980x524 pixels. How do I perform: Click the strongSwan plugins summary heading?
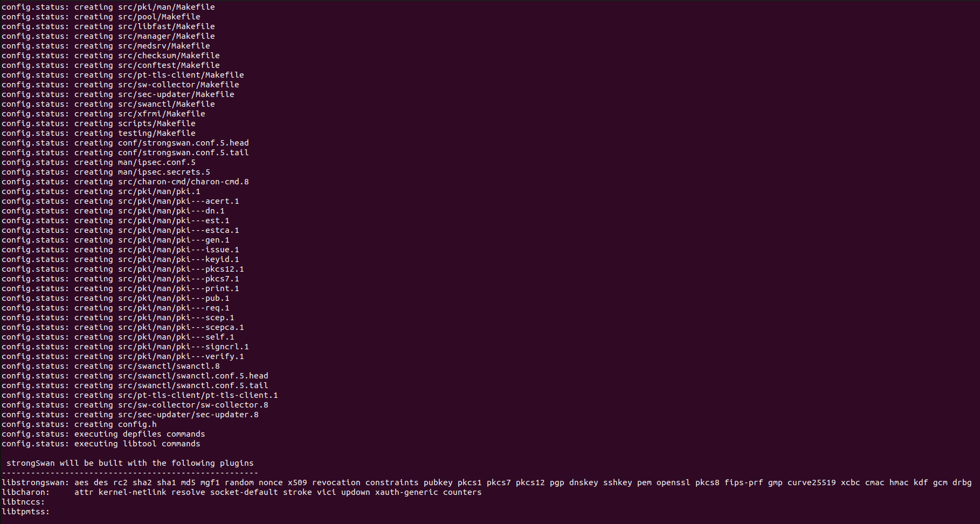click(130, 463)
